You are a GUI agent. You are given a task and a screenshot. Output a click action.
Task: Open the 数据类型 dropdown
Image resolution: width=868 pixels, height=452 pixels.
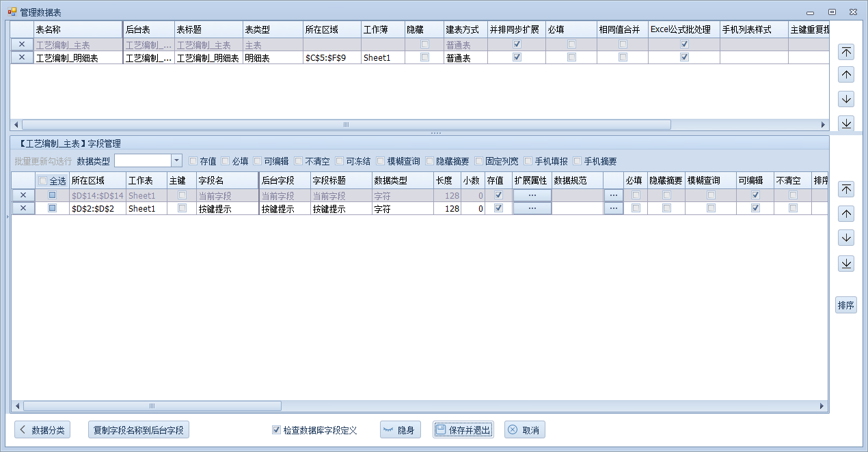(176, 161)
